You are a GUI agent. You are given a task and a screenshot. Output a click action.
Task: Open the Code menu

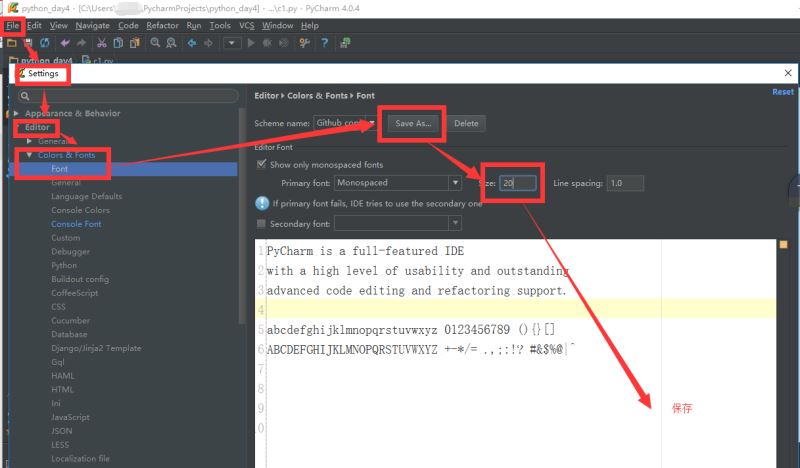point(128,26)
